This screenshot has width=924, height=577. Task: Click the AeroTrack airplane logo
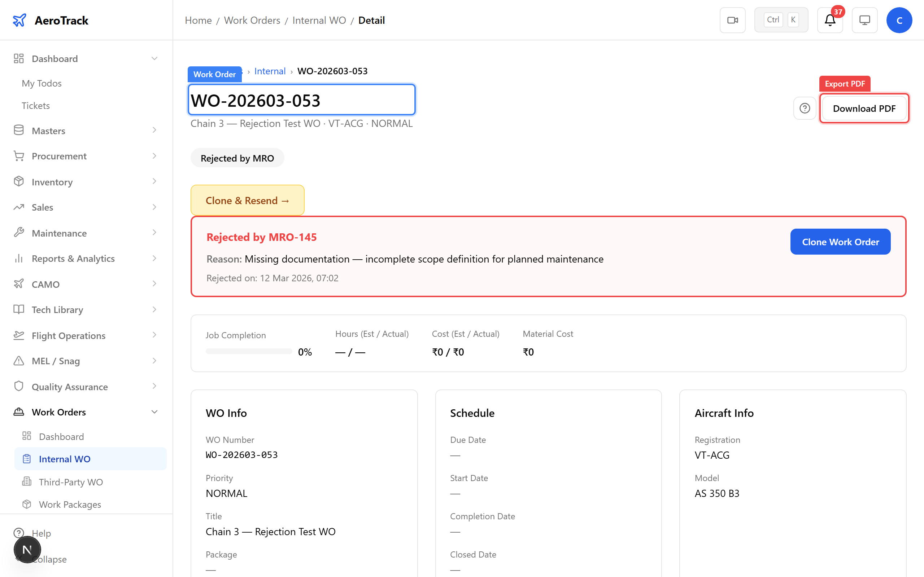(x=19, y=20)
